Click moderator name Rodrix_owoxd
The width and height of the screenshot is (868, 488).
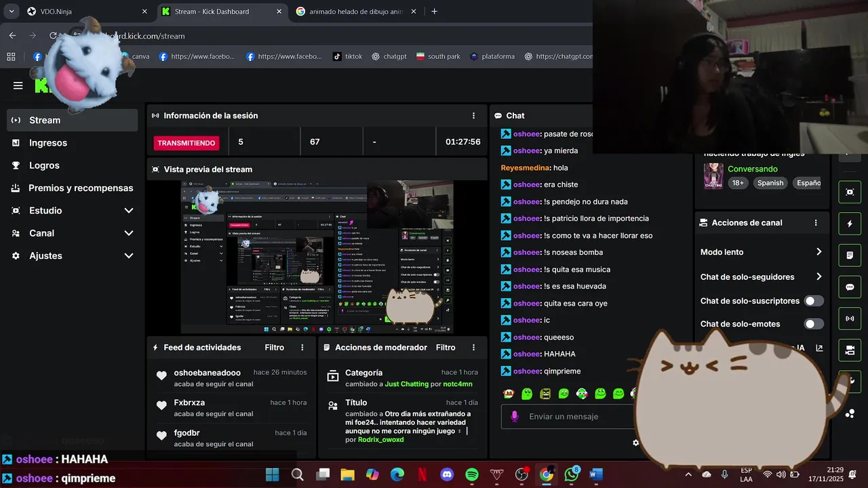click(380, 439)
